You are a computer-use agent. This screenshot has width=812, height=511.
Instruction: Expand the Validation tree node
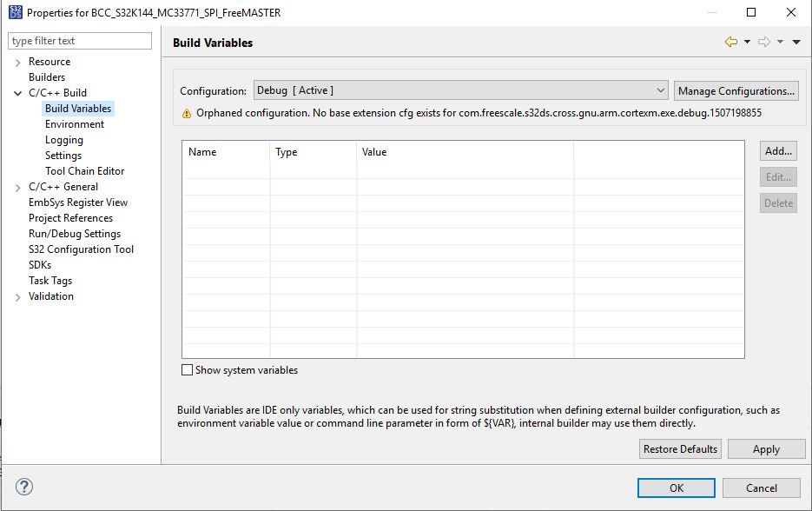[18, 297]
